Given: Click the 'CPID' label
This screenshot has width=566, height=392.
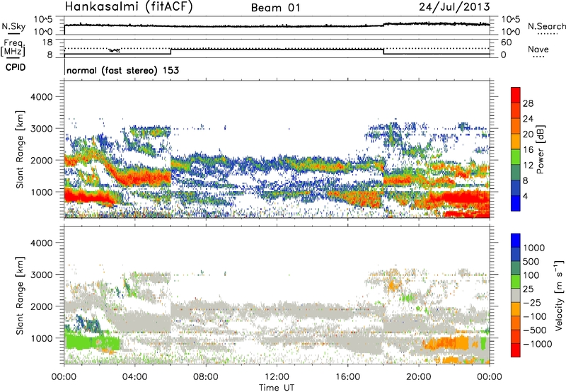Looking at the screenshot, I should pos(16,67).
